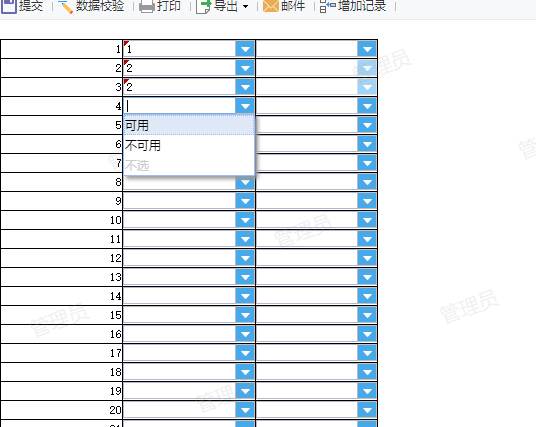Select row number cell 19
This screenshot has height=427, width=536.
[x=62, y=391]
